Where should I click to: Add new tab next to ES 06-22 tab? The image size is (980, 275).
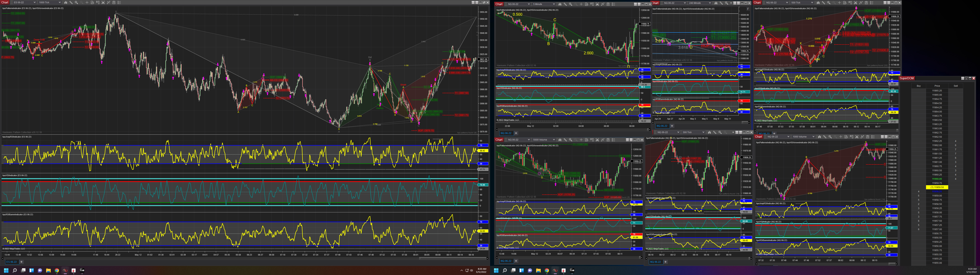[21, 262]
